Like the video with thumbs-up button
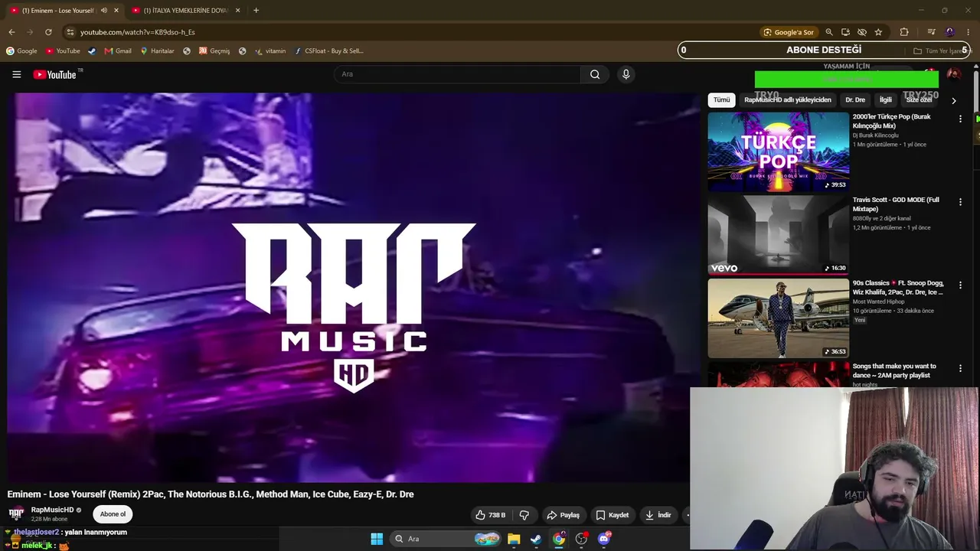 coord(490,515)
